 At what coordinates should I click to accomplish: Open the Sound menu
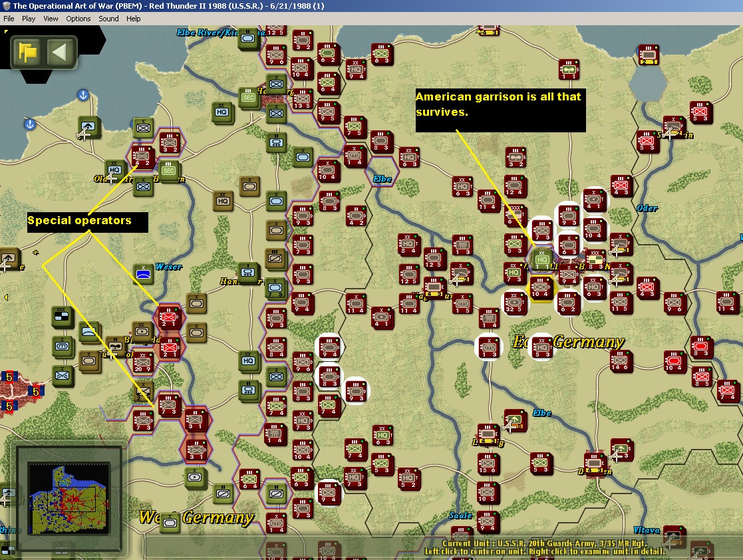[108, 19]
